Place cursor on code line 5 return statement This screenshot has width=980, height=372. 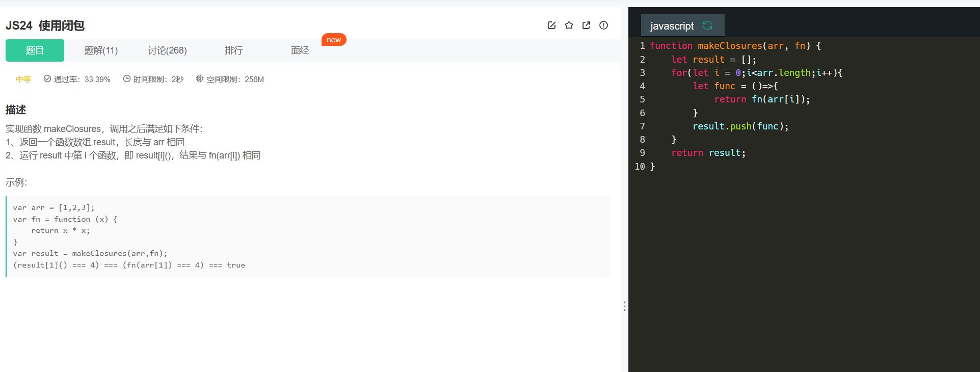[x=761, y=99]
